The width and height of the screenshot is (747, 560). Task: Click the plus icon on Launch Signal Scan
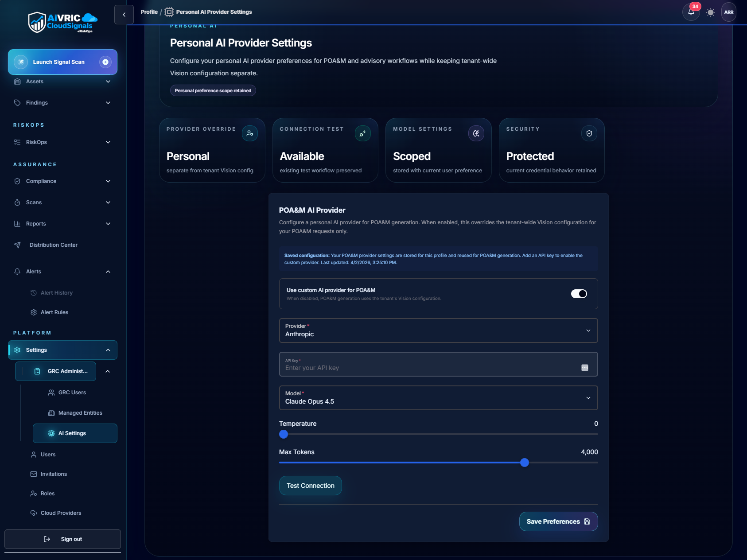(x=105, y=62)
